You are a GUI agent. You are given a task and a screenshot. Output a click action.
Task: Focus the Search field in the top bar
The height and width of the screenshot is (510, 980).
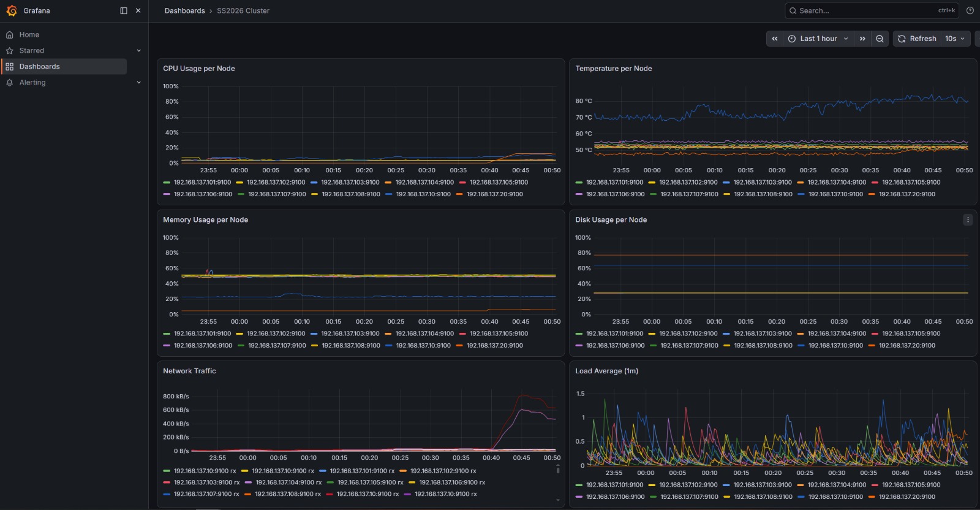pos(872,10)
